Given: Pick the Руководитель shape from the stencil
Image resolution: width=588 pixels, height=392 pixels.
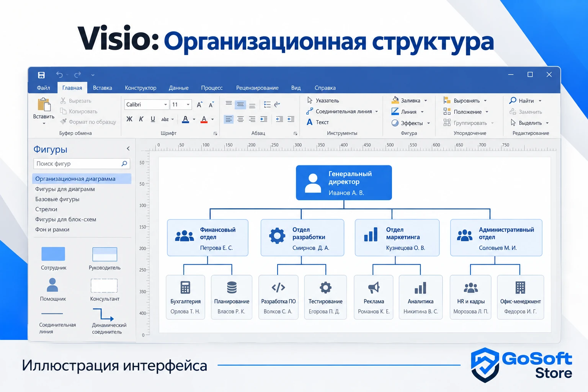Looking at the screenshot, I should (x=105, y=258).
